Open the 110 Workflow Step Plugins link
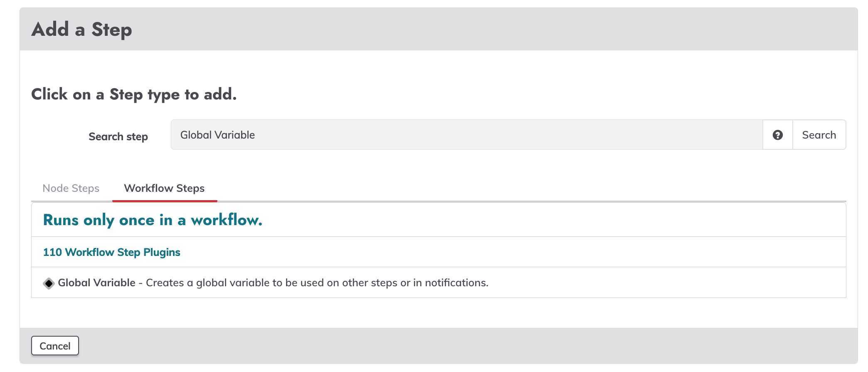Image resolution: width=868 pixels, height=372 pixels. tap(111, 252)
